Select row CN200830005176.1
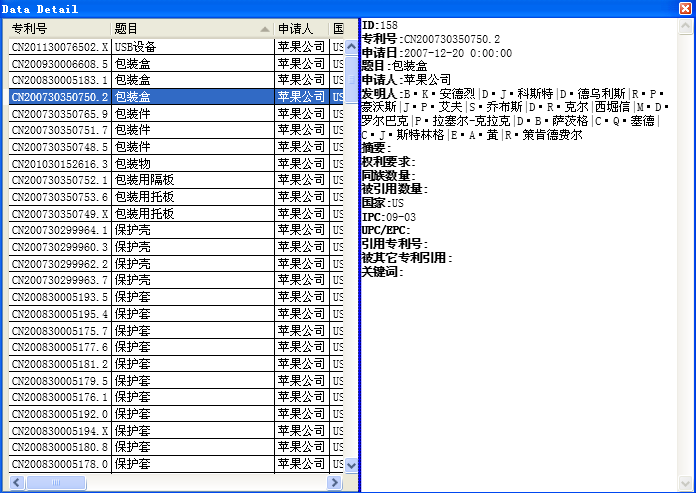This screenshot has width=696, height=493. [177, 397]
